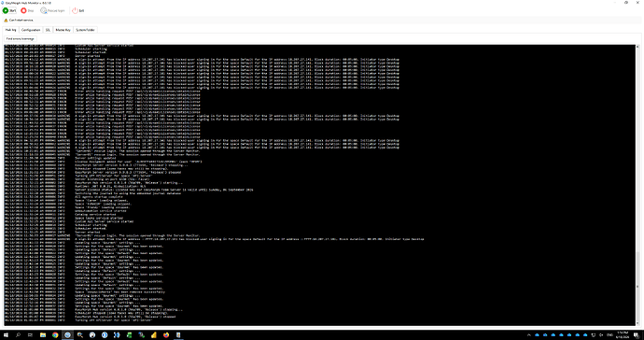Switch to the Hub log tab

click(10, 30)
